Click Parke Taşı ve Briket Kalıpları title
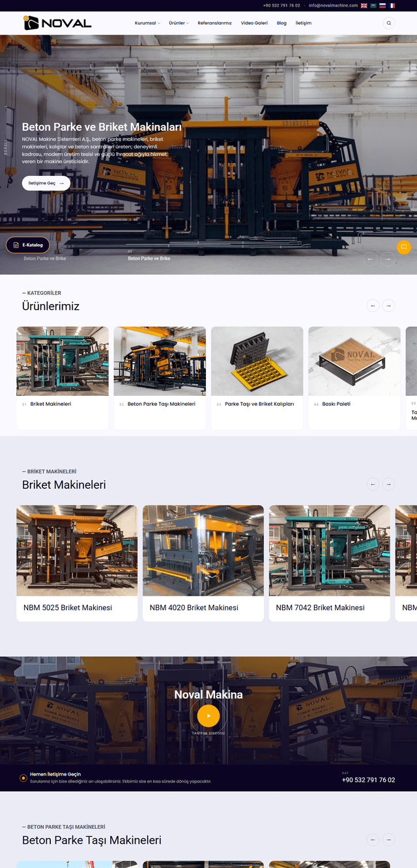417x868 pixels. (x=259, y=404)
